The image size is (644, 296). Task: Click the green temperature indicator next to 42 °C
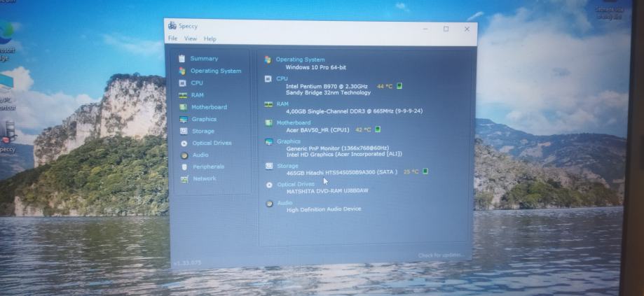(378, 129)
